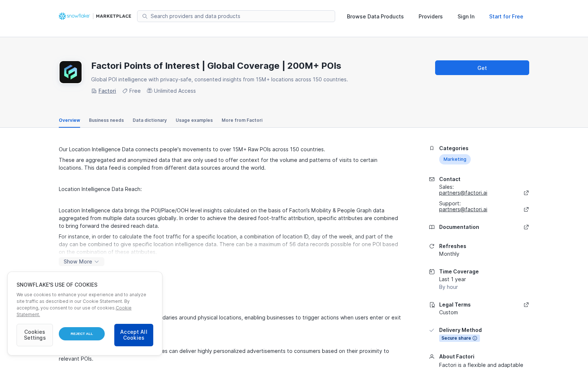Image resolution: width=588 pixels, height=368 pixels.
Task: Open the Factori provider link
Action: [107, 91]
